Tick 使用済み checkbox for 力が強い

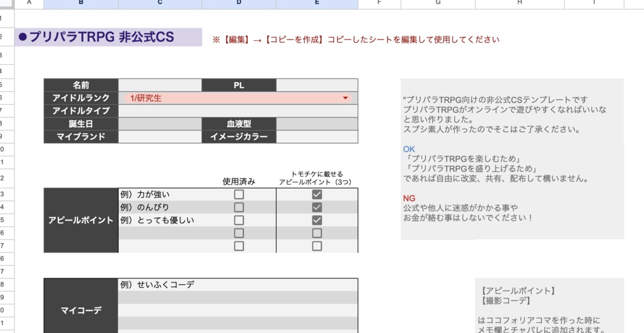238,194
